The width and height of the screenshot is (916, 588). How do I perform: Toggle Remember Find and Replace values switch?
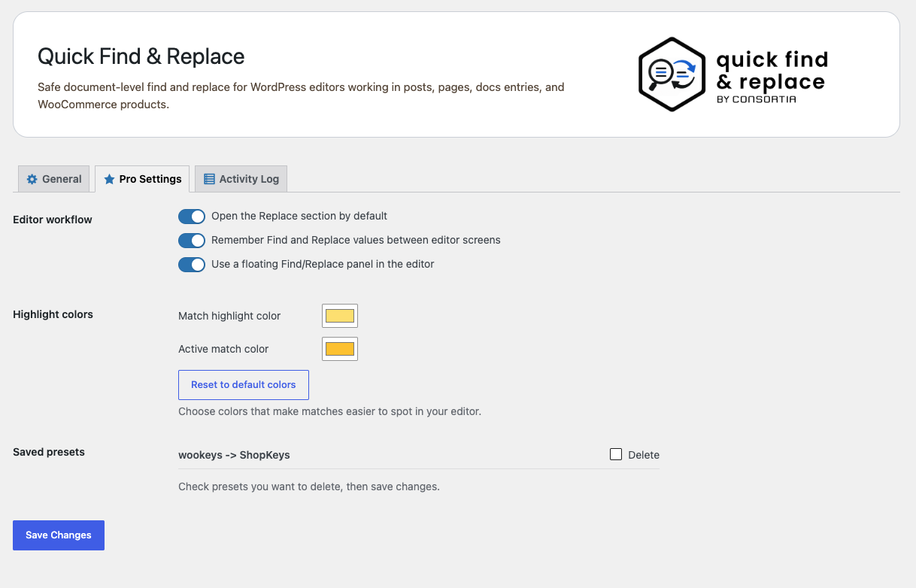tap(192, 241)
